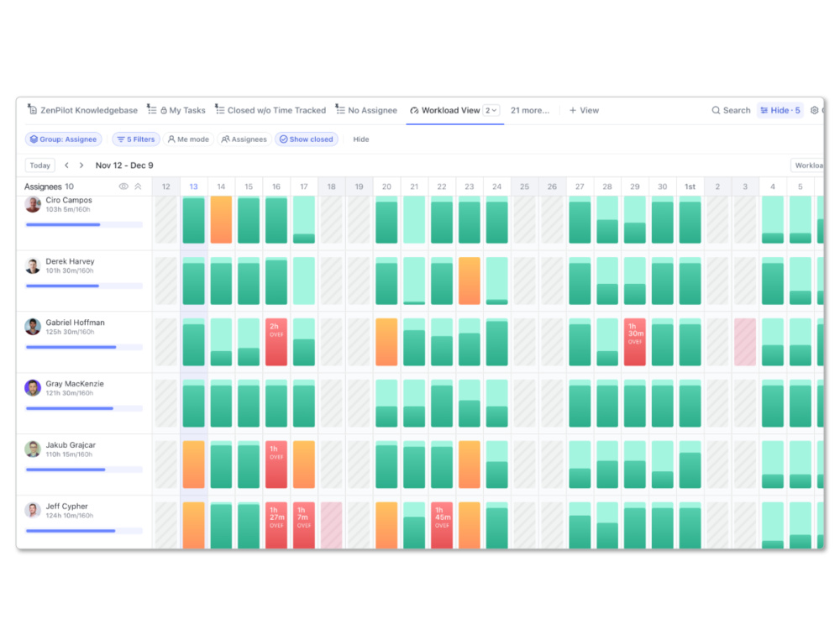Viewport: 840px width, 630px height.
Task: Click Derek Harvey avatar
Action: pyautogui.click(x=33, y=265)
